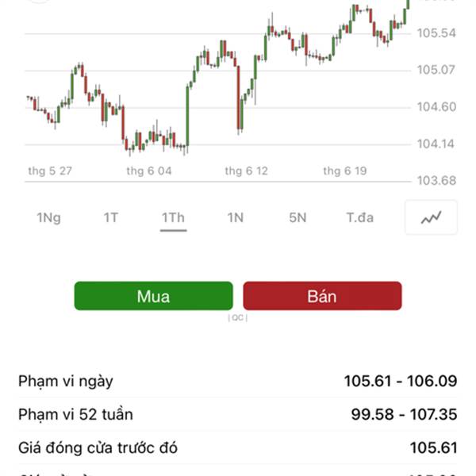Click the thg 6 12 date marker
476x476 pixels.
246,171
